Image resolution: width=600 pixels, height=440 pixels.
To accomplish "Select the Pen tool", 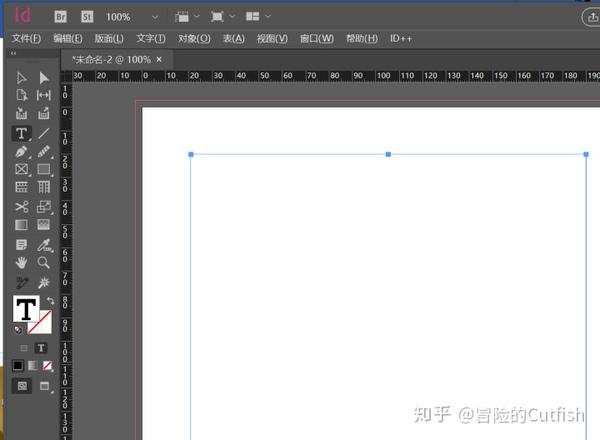I will (21, 152).
